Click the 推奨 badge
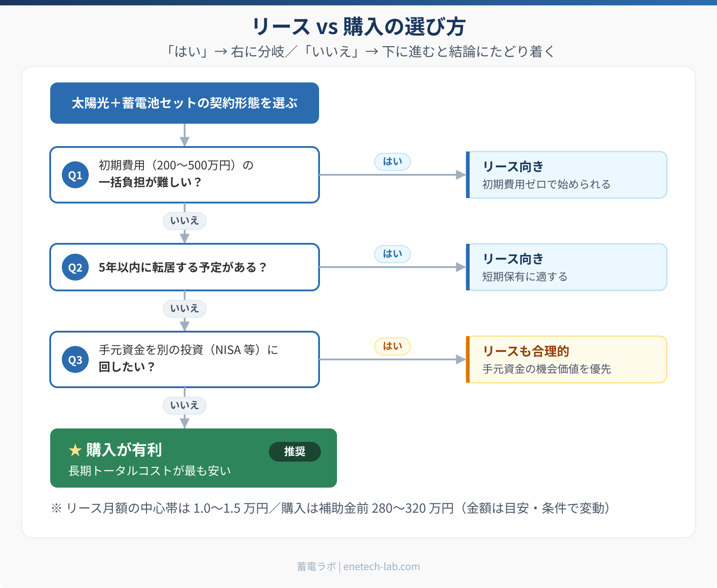 (x=295, y=451)
